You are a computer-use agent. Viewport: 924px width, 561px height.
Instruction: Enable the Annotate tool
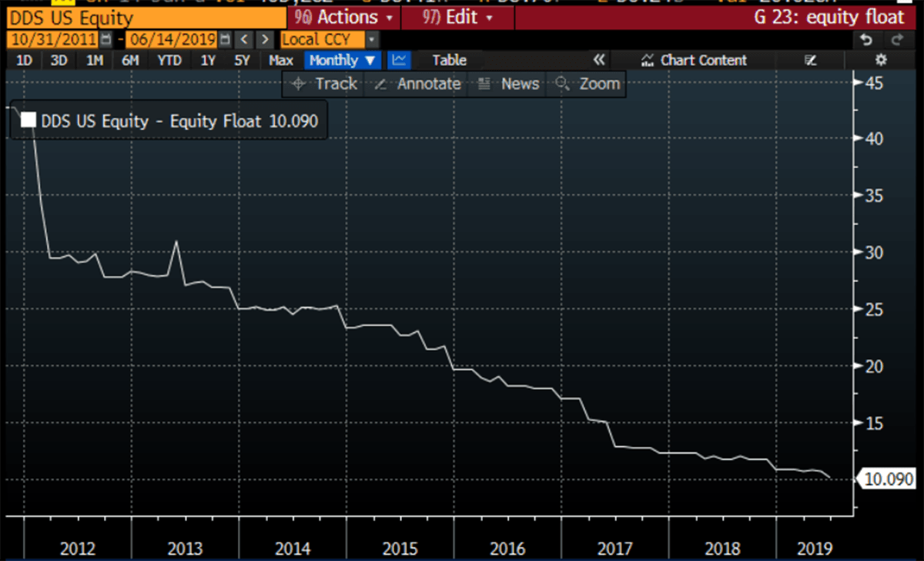pos(417,84)
